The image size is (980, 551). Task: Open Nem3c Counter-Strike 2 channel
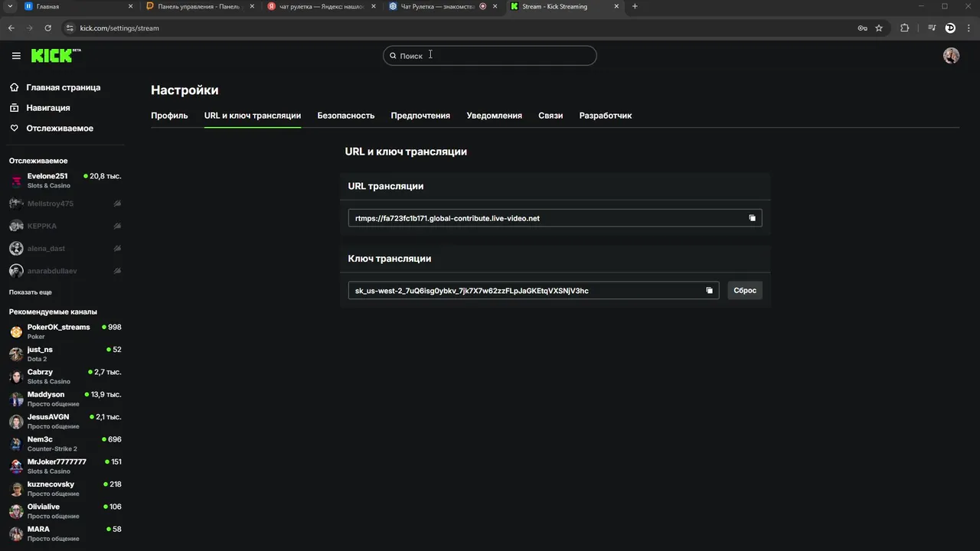coord(65,444)
